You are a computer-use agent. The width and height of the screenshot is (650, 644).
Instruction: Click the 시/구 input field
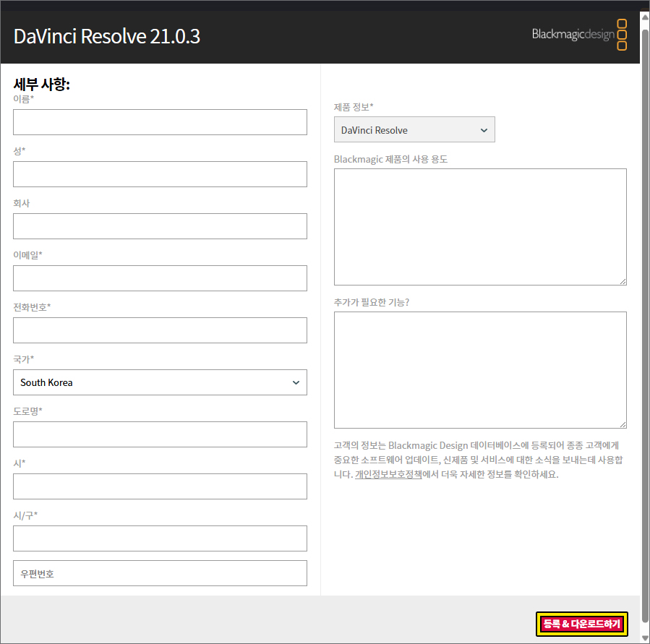pos(160,538)
